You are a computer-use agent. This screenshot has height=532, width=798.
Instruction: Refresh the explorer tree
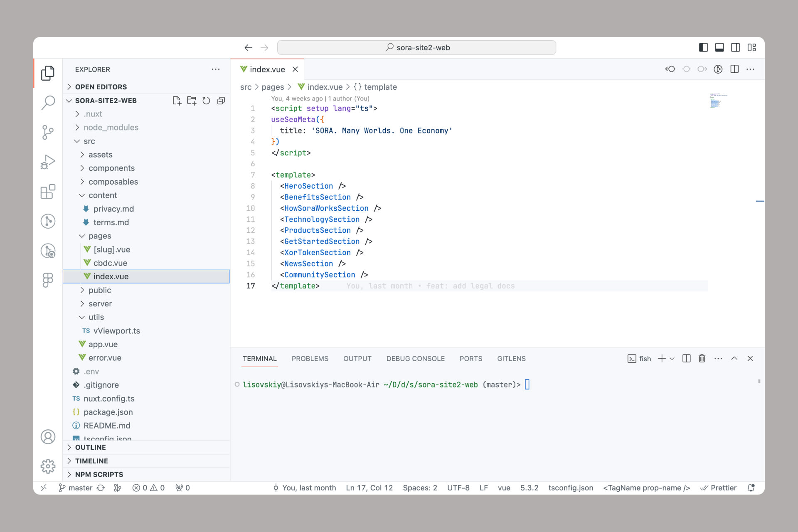(x=206, y=101)
